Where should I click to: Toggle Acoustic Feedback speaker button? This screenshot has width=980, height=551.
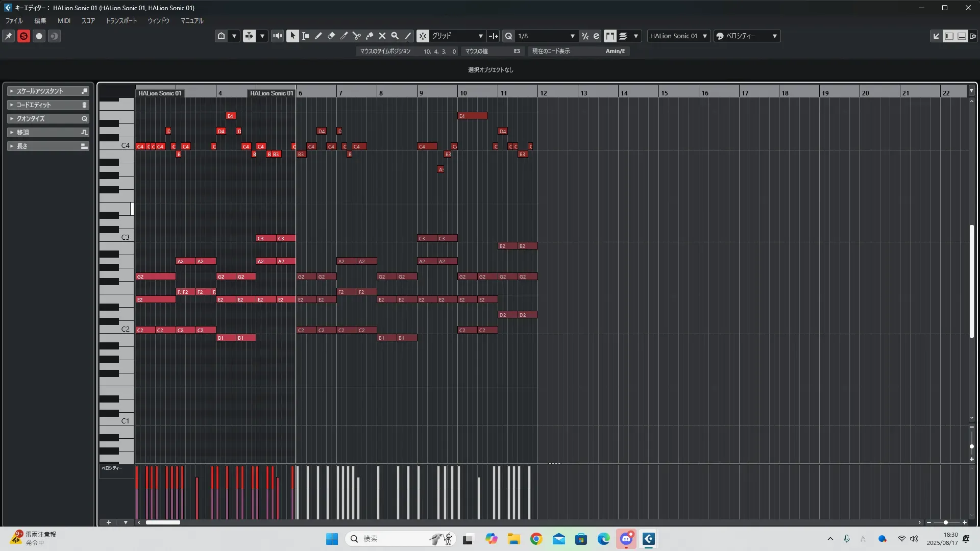pos(277,36)
